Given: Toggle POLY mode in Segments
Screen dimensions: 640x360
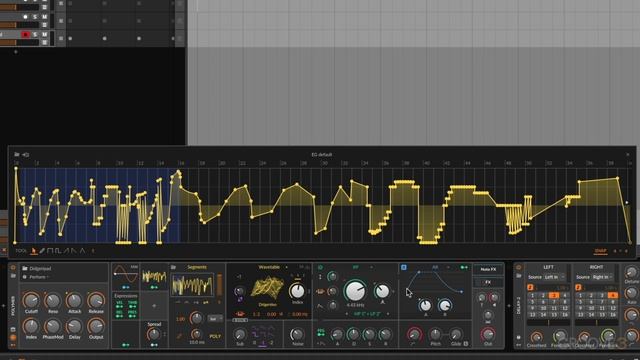Looking at the screenshot, I should (x=215, y=336).
